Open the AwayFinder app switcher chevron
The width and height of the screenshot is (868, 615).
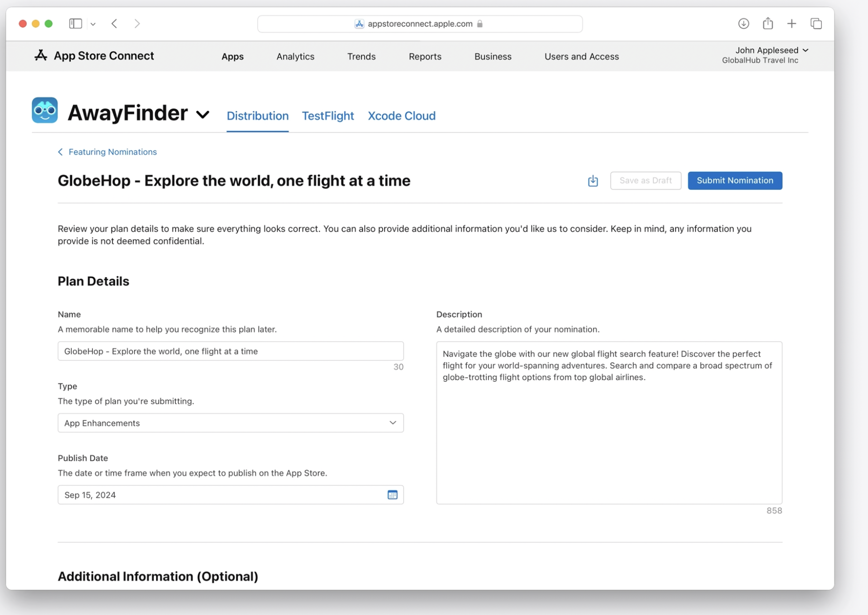203,114
